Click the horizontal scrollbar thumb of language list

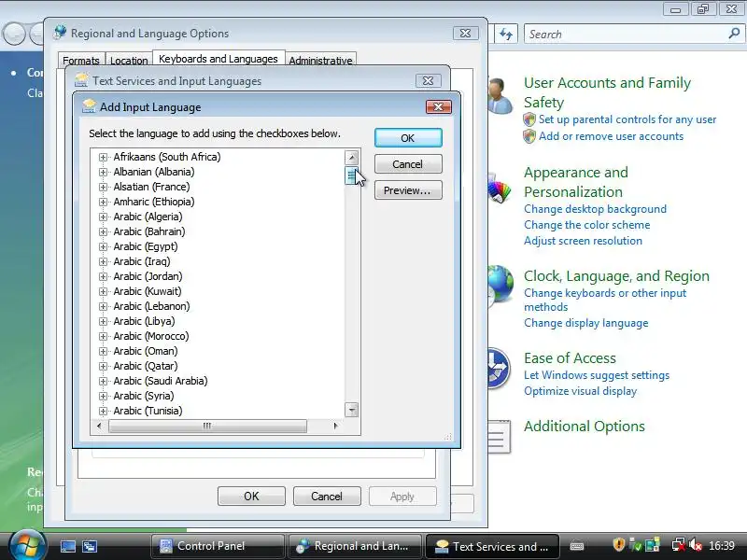[207, 426]
